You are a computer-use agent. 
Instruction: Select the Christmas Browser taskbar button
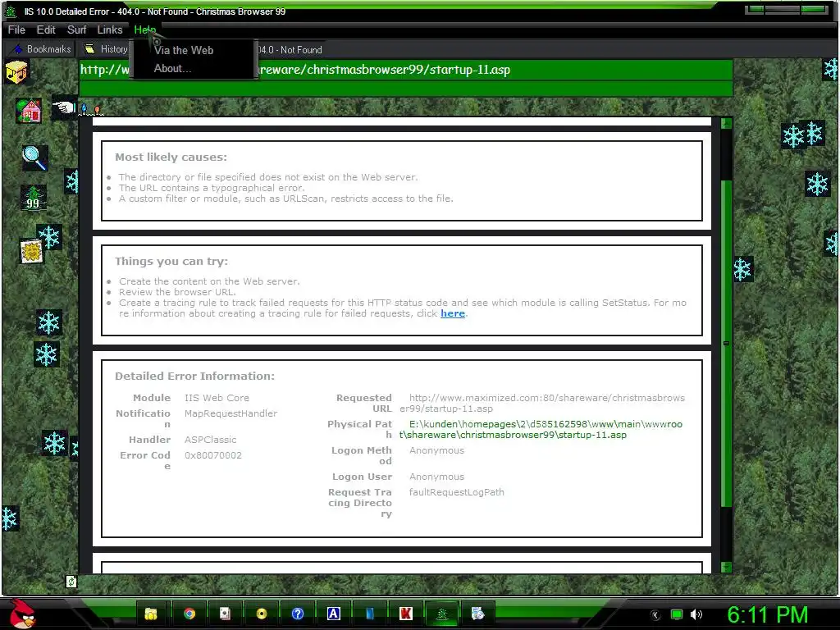coord(442,614)
